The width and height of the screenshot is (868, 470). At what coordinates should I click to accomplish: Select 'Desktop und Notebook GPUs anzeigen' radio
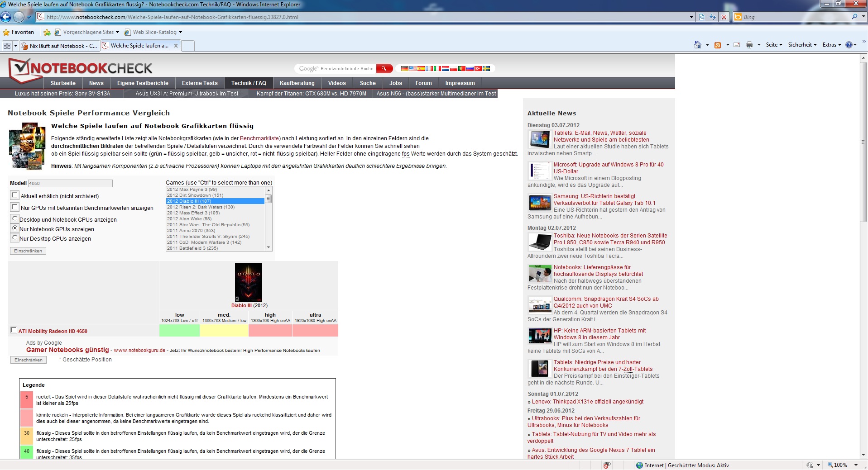[15, 218]
